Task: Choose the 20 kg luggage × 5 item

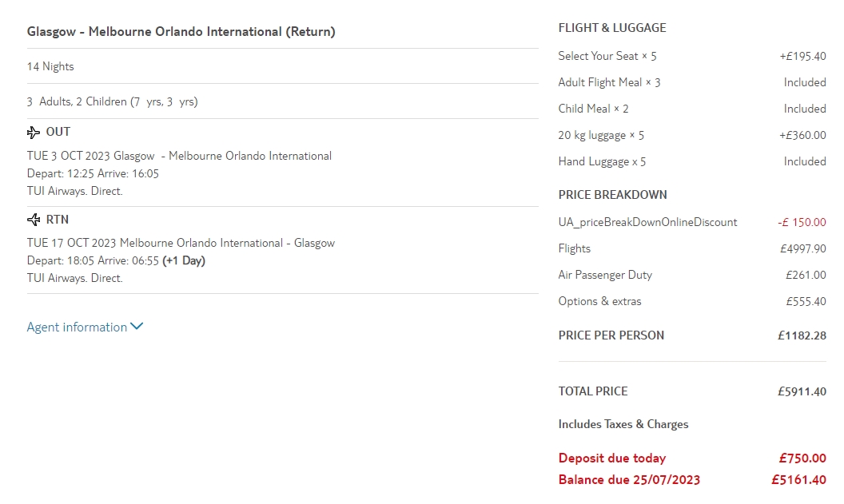Action: 601,136
